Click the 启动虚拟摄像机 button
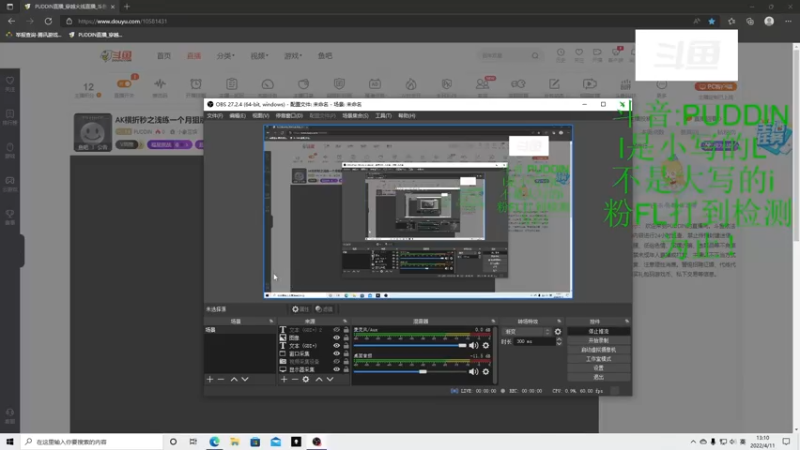The image size is (800, 450). [x=598, y=350]
